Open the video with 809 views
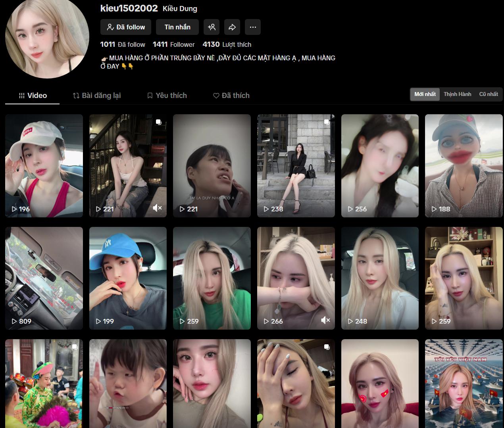 click(44, 278)
